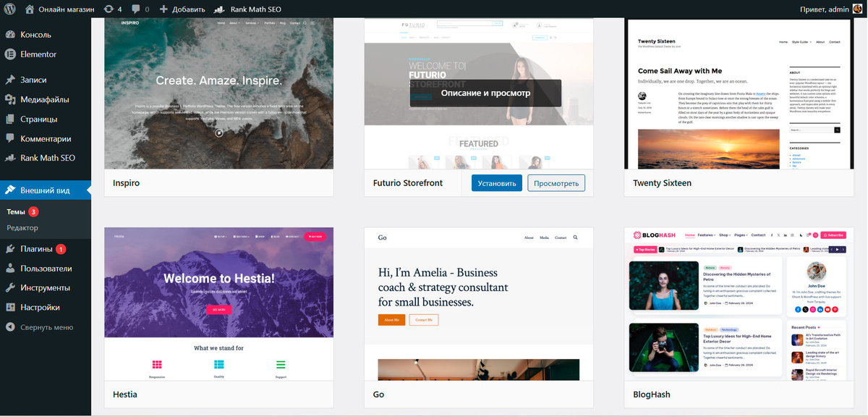Click the Плагины plug icon
868x417 pixels.
[10, 249]
